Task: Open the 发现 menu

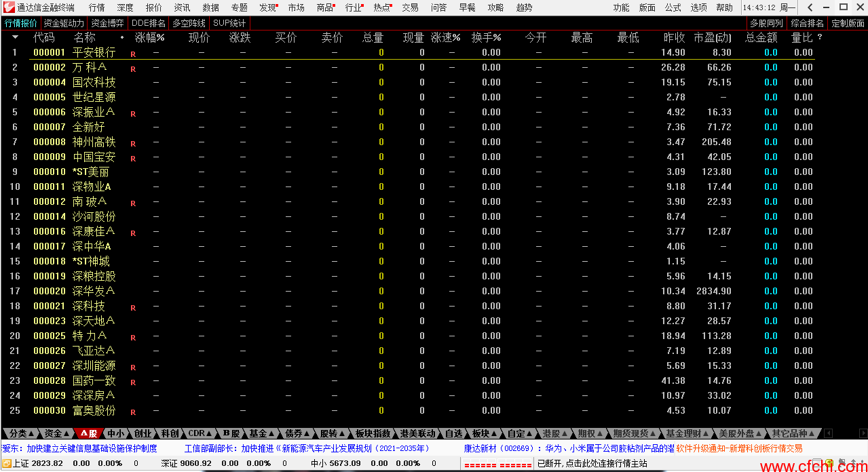Action: pos(269,7)
